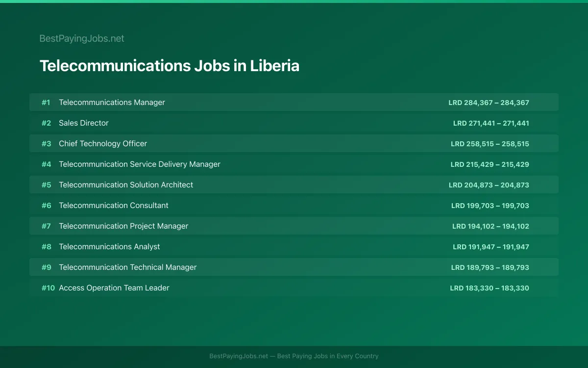The height and width of the screenshot is (368, 588).
Task: Click the salary LRD 215,429 – 215,429
Action: tap(490, 164)
